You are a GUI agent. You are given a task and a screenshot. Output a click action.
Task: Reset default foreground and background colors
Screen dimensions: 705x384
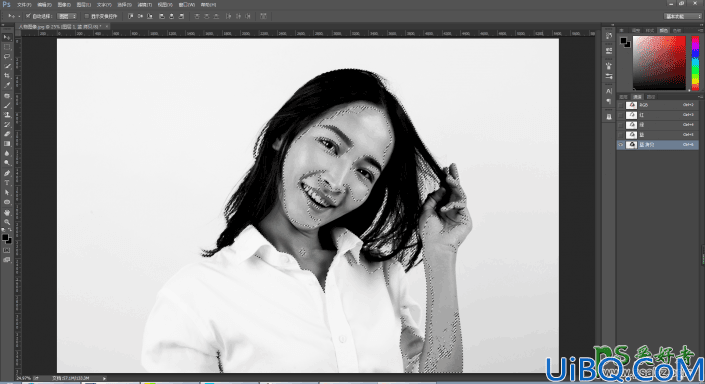[x=4, y=231]
